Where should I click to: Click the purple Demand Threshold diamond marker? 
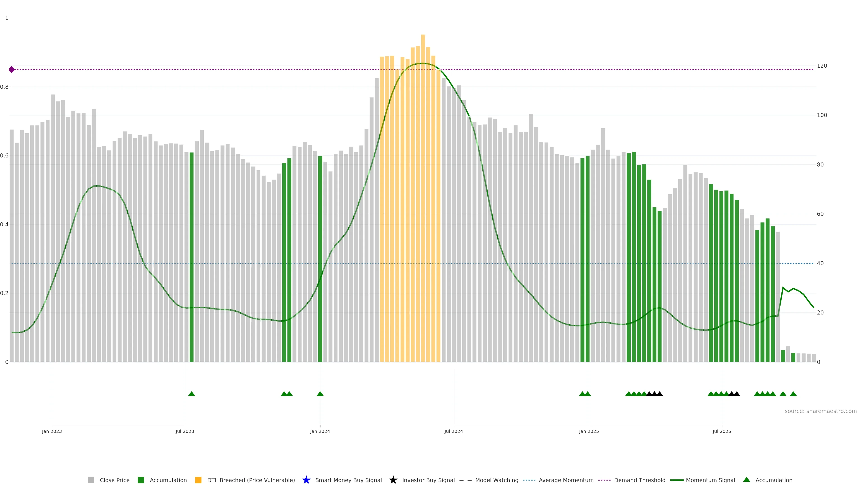coord(12,69)
